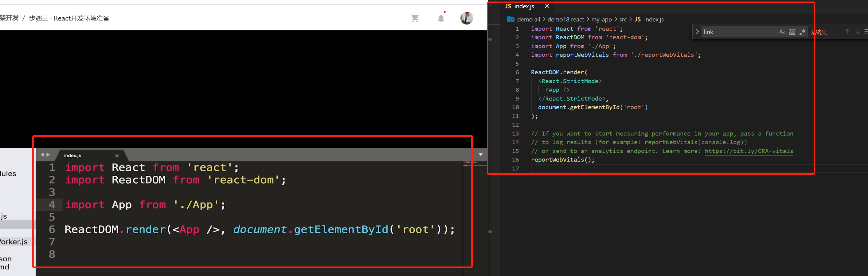868x276 pixels.
Task: Click comment '// to log results'
Action: click(639, 142)
